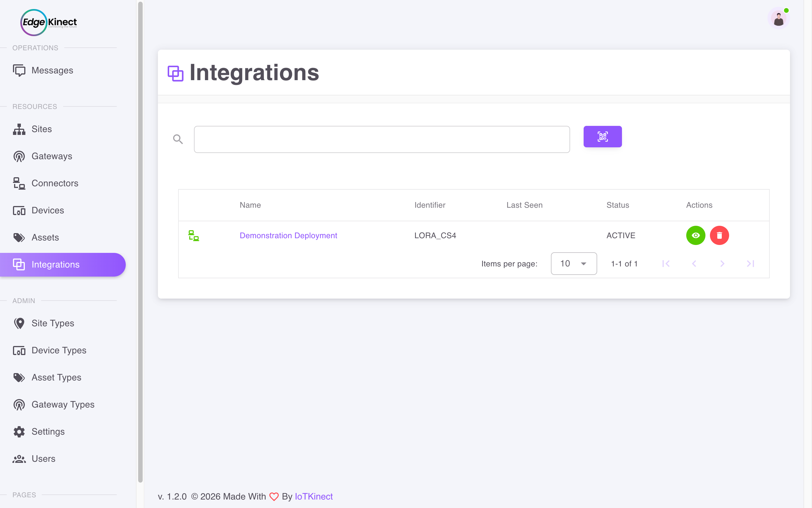Click the Connectors sidebar icon
The height and width of the screenshot is (508, 812).
[x=19, y=183]
